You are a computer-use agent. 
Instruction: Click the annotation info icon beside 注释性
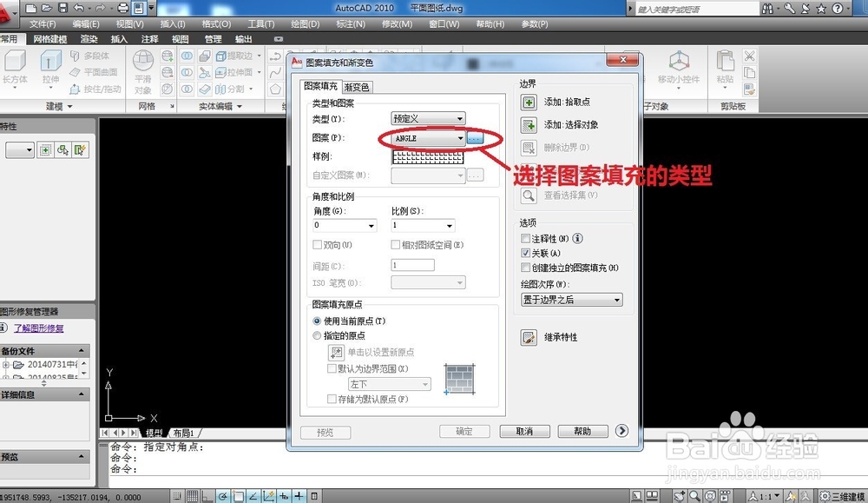tap(577, 239)
